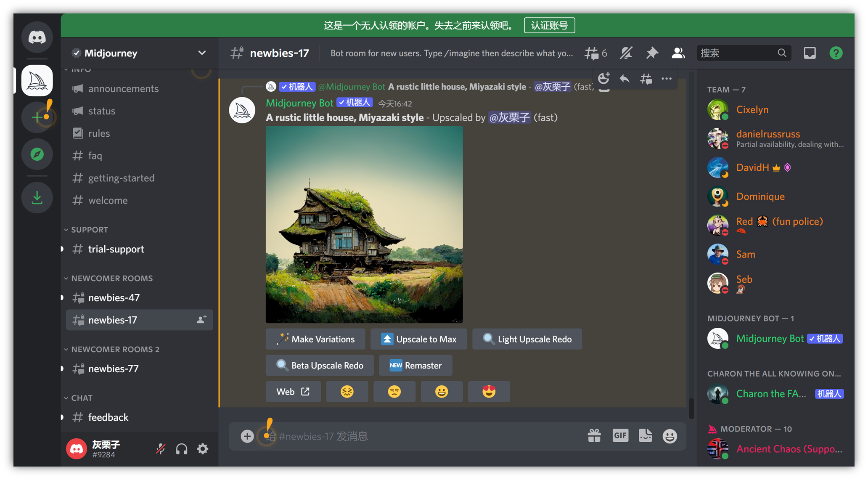Click the Web external link icon

pyautogui.click(x=305, y=391)
